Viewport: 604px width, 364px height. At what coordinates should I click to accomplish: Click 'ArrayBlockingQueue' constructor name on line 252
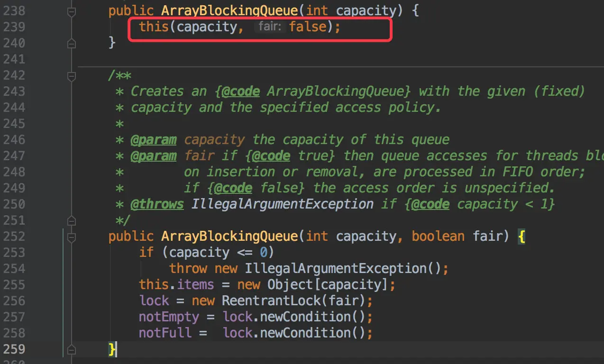point(229,236)
